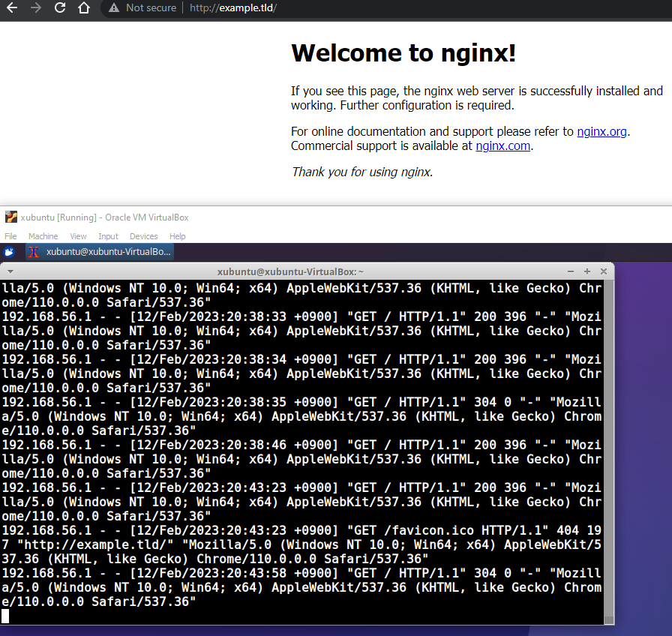Click the Welcome to nginx! heading
672x636 pixels.
403,53
